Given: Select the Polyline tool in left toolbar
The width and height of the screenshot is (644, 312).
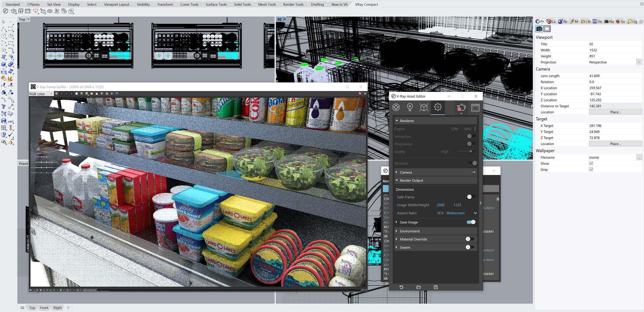Looking at the screenshot, I should click(x=4, y=29).
